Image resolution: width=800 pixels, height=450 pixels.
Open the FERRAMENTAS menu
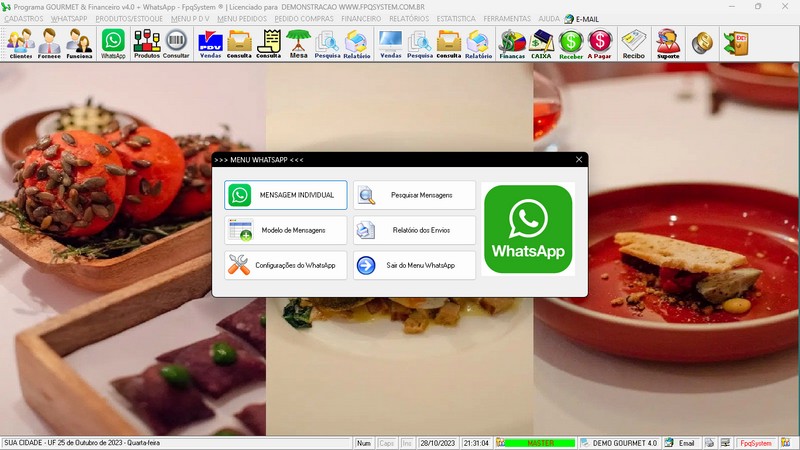pyautogui.click(x=507, y=19)
